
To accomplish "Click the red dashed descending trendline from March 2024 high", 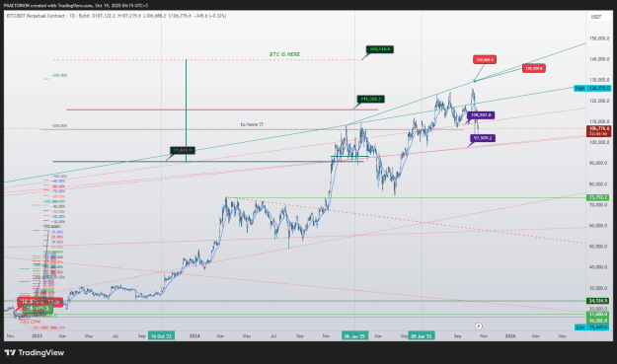I will 406,220.
